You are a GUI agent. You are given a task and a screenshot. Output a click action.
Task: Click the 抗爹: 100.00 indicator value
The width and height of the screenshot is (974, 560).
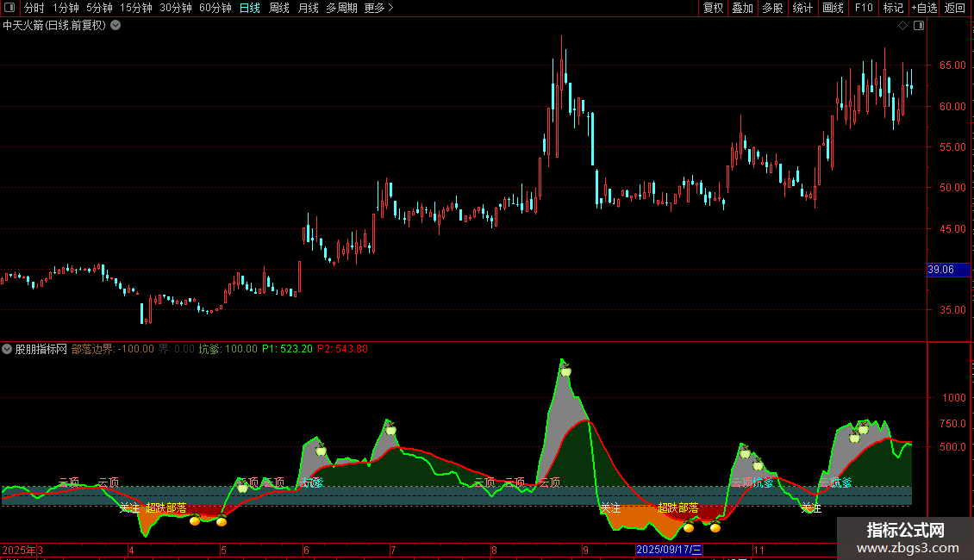coord(228,349)
